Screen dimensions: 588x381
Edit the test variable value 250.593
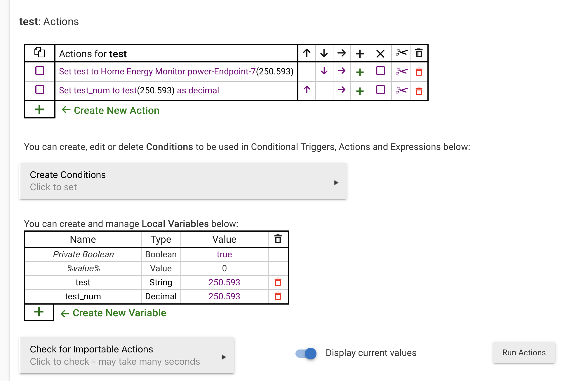(224, 282)
